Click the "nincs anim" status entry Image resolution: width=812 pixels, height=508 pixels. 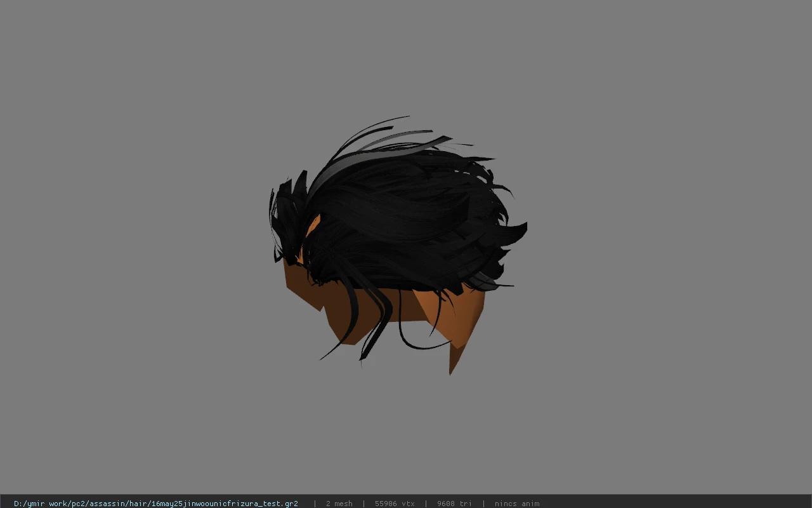517,504
